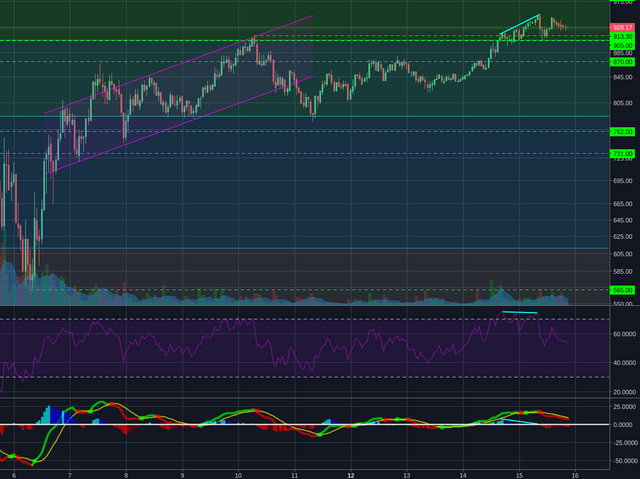This screenshot has width=640, height=479.
Task: Select the cyan divergence line on MACD pane
Action: pyautogui.click(x=520, y=422)
